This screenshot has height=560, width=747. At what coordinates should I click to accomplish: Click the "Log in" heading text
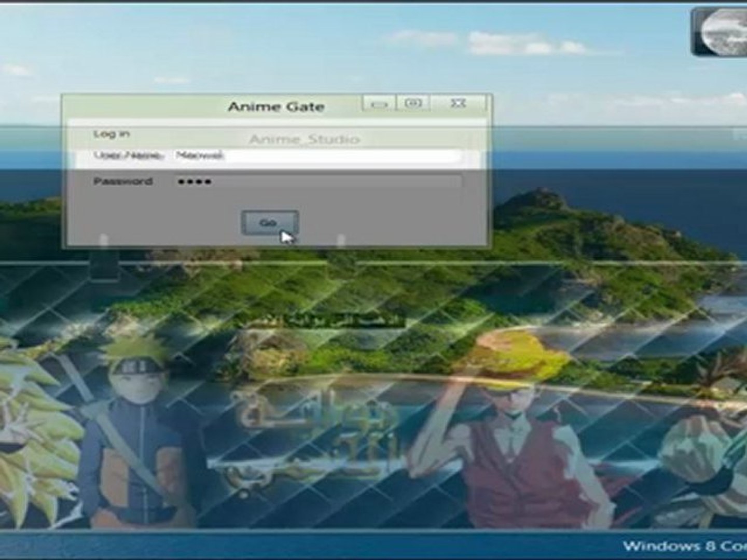click(112, 134)
